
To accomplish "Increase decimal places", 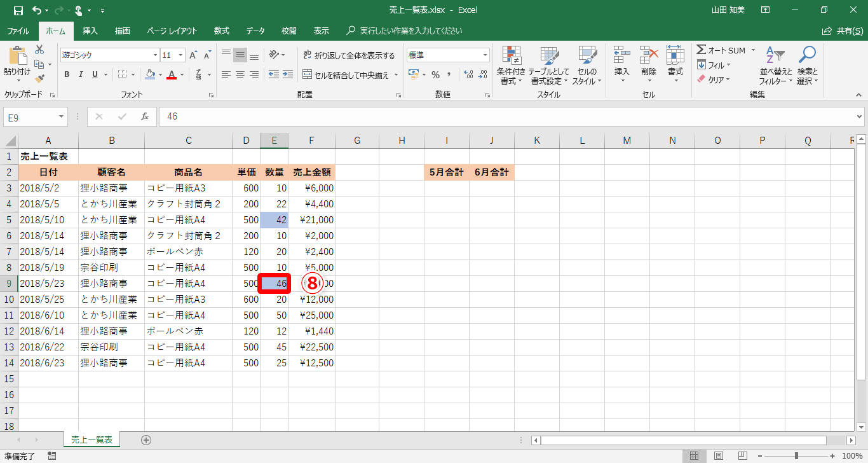I will pyautogui.click(x=468, y=74).
